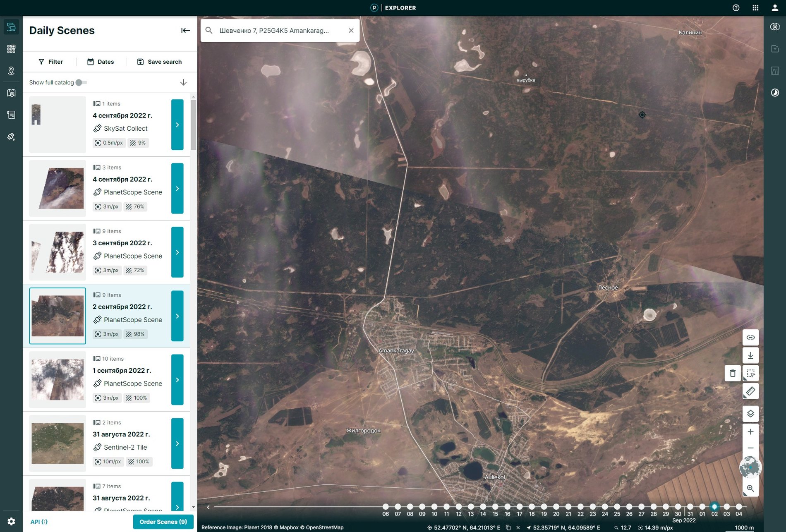Click the Save search button
Image resolution: width=786 pixels, height=532 pixels.
159,62
